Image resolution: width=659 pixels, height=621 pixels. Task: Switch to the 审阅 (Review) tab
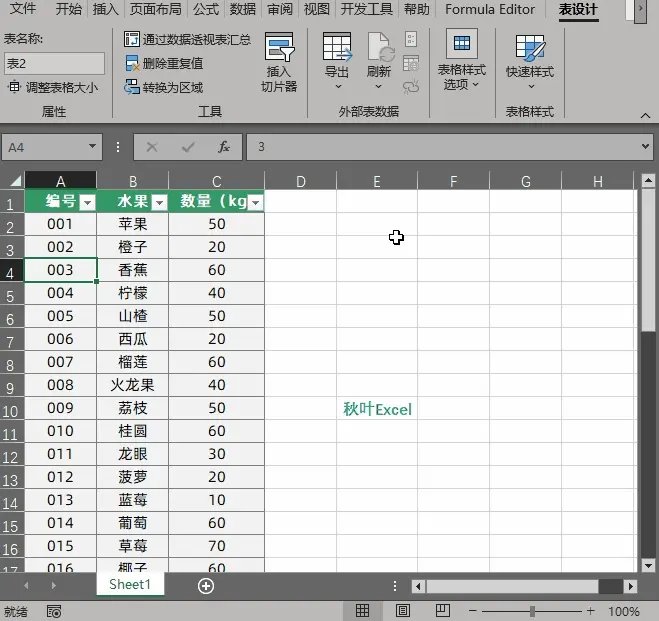(280, 8)
